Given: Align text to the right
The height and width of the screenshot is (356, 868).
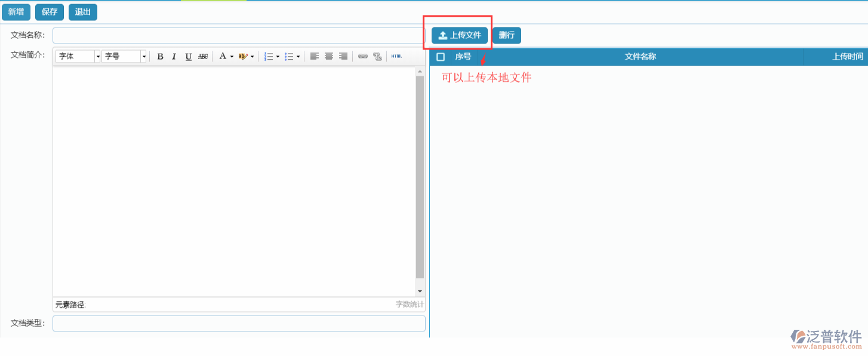Looking at the screenshot, I should point(343,56).
